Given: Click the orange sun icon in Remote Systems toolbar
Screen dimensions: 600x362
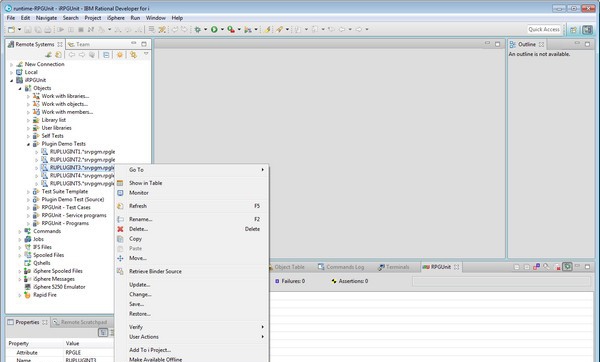Looking at the screenshot, I should click(x=120, y=55).
